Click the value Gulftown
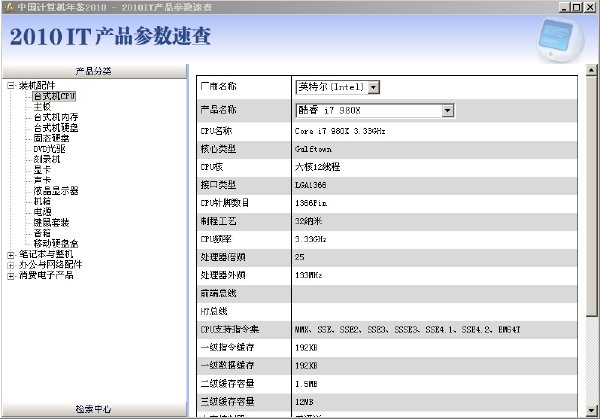Image resolution: width=600 pixels, height=419 pixels. (313, 149)
